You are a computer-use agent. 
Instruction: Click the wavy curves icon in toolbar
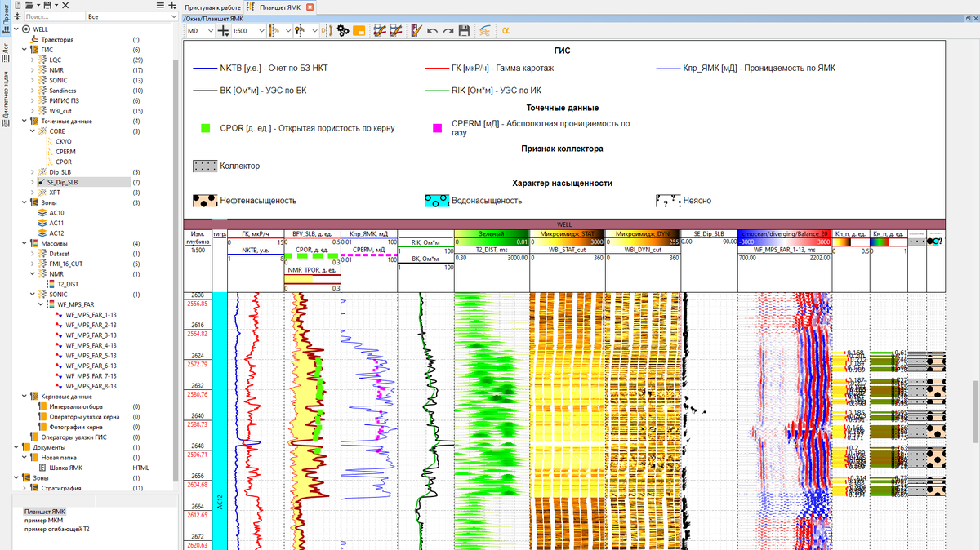pos(485,31)
